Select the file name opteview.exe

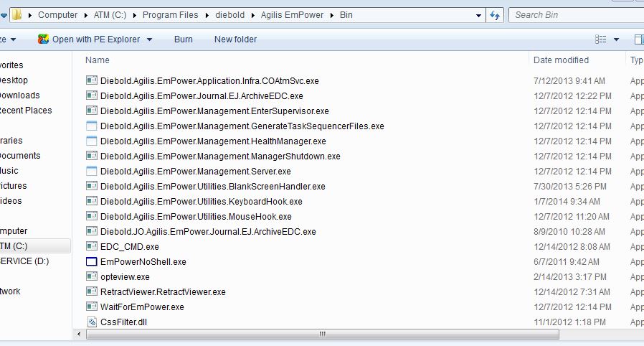point(125,277)
